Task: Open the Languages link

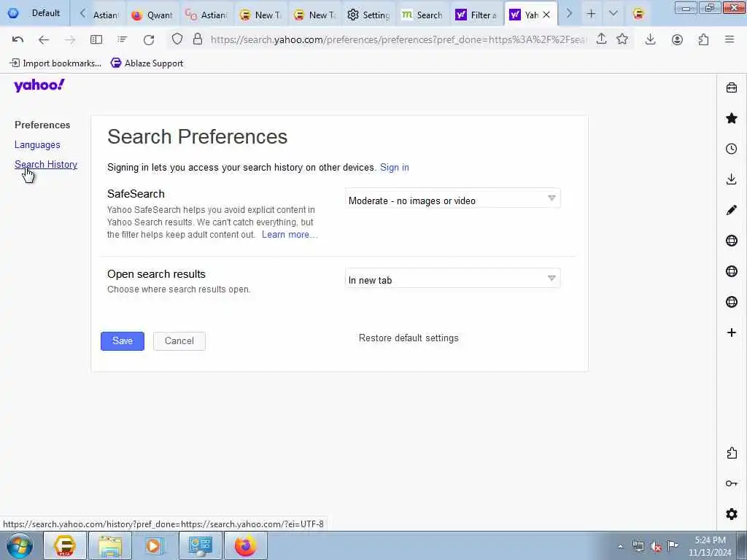Action: tap(37, 145)
